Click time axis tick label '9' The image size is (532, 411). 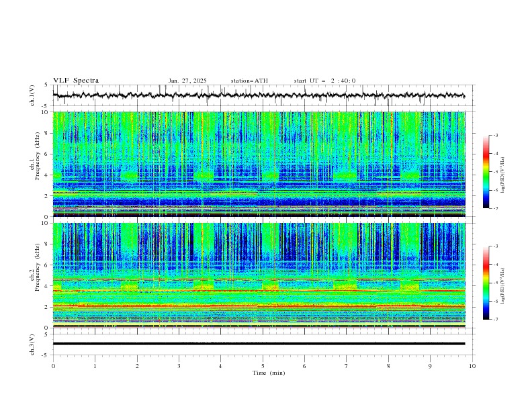430,366
